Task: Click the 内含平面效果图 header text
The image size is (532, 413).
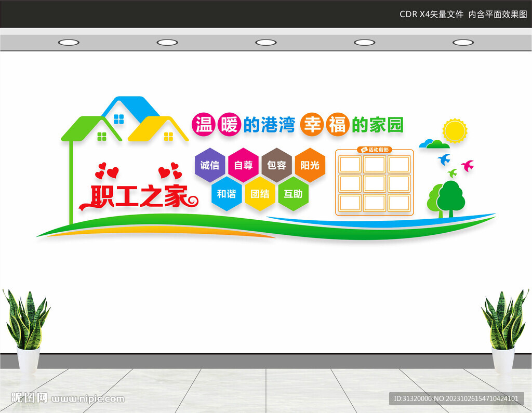Action: point(498,14)
